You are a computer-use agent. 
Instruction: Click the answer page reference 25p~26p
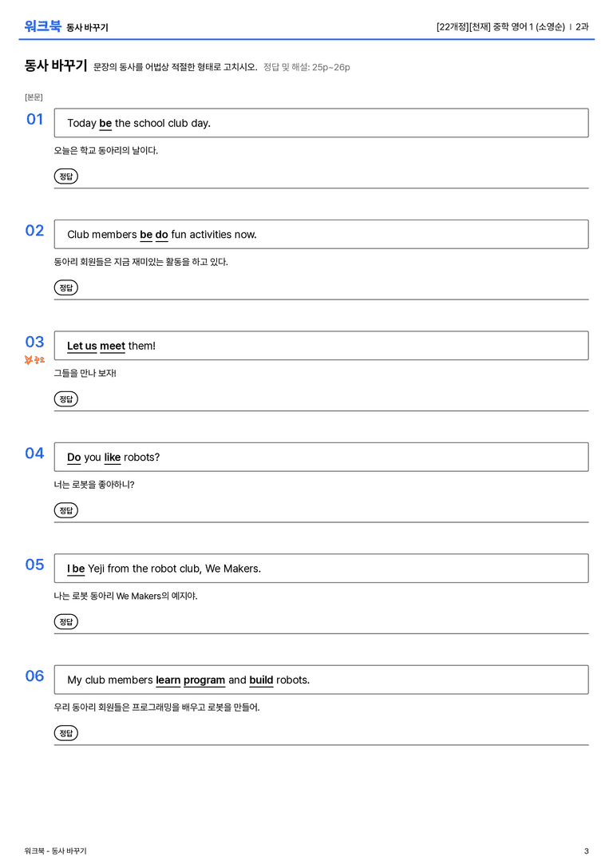pyautogui.click(x=330, y=67)
